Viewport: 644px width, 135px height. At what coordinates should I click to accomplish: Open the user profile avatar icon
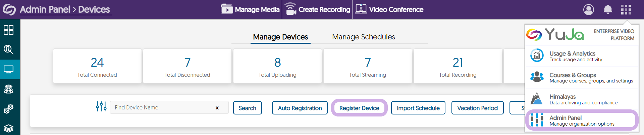click(589, 9)
